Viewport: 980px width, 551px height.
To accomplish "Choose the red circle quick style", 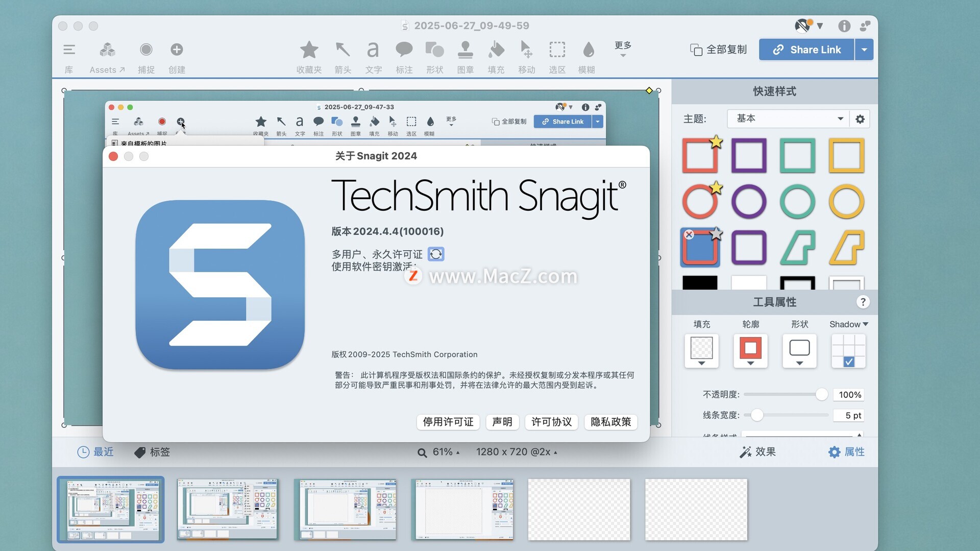I will point(700,202).
